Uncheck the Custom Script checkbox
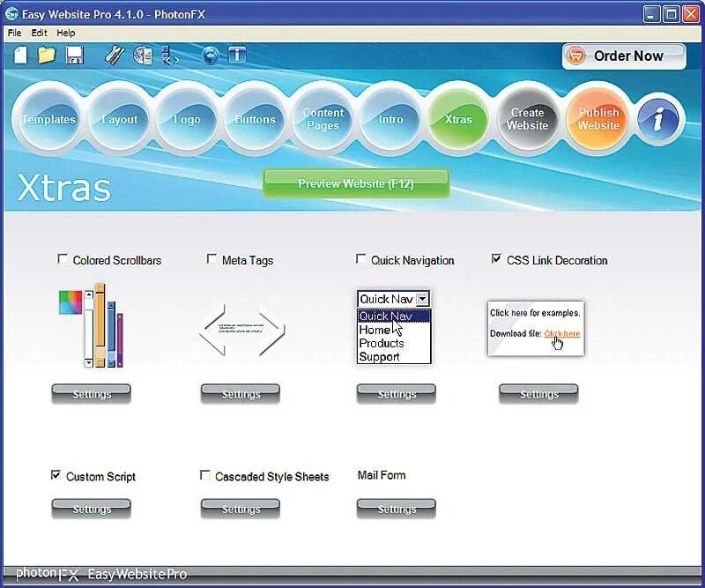Screen dimensions: 705x588 pyautogui.click(x=56, y=475)
